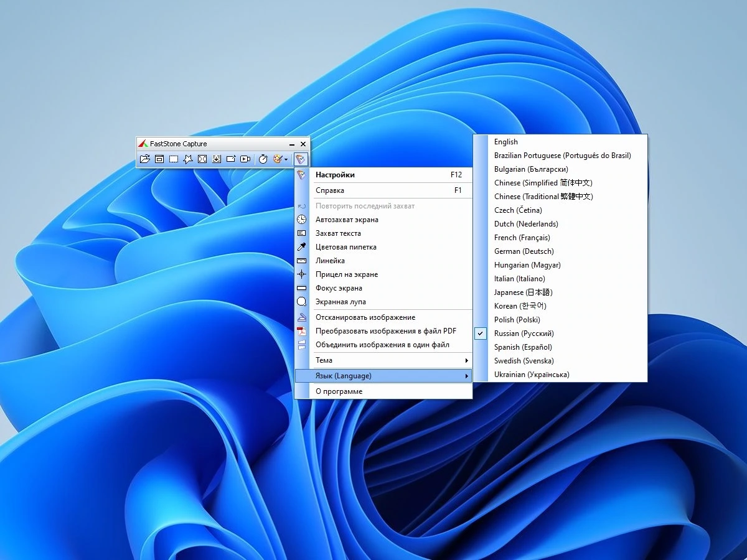747x560 pixels.
Task: Choose freehand region capture tool
Action: pos(188,159)
